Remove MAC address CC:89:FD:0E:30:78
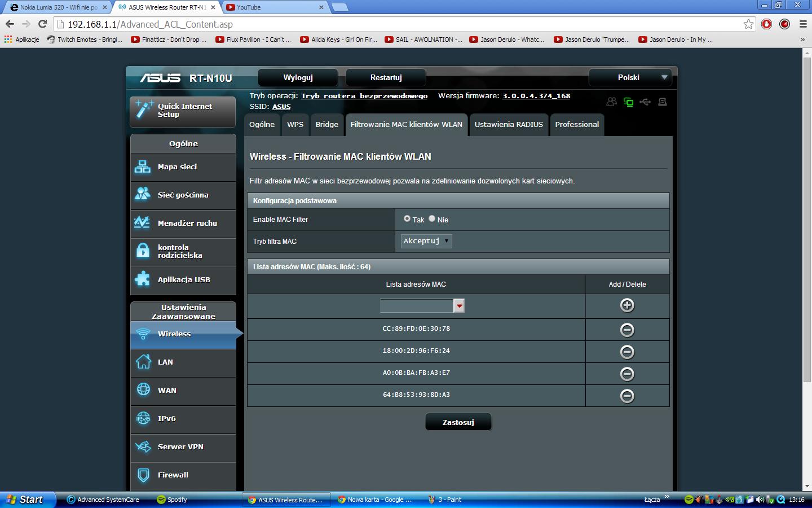812x508 pixels. (627, 330)
